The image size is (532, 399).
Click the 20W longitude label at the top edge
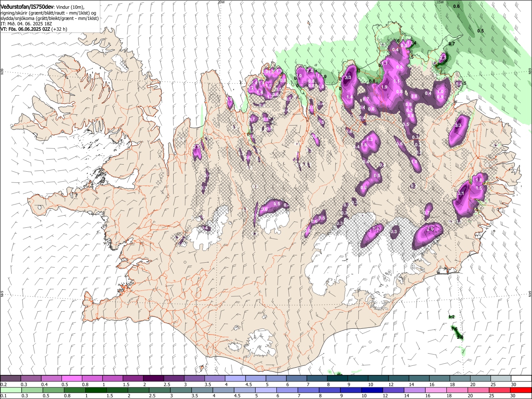click(x=221, y=2)
